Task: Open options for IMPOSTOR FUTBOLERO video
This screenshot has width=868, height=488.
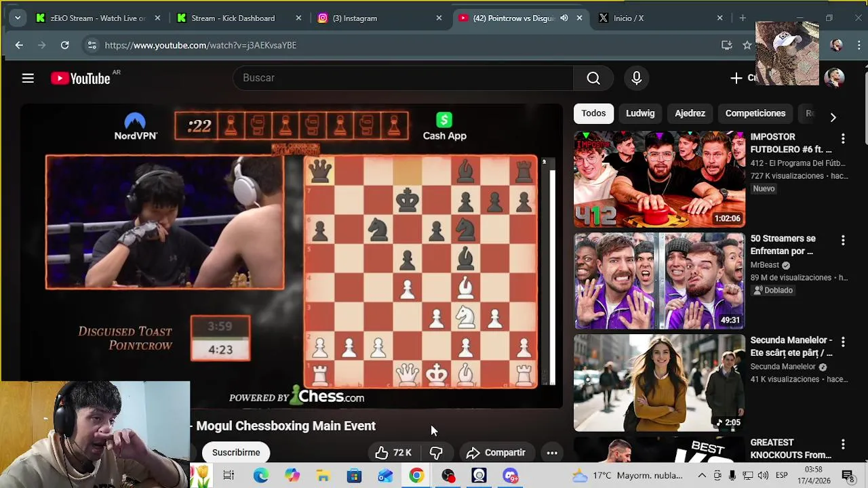Action: [x=843, y=138]
